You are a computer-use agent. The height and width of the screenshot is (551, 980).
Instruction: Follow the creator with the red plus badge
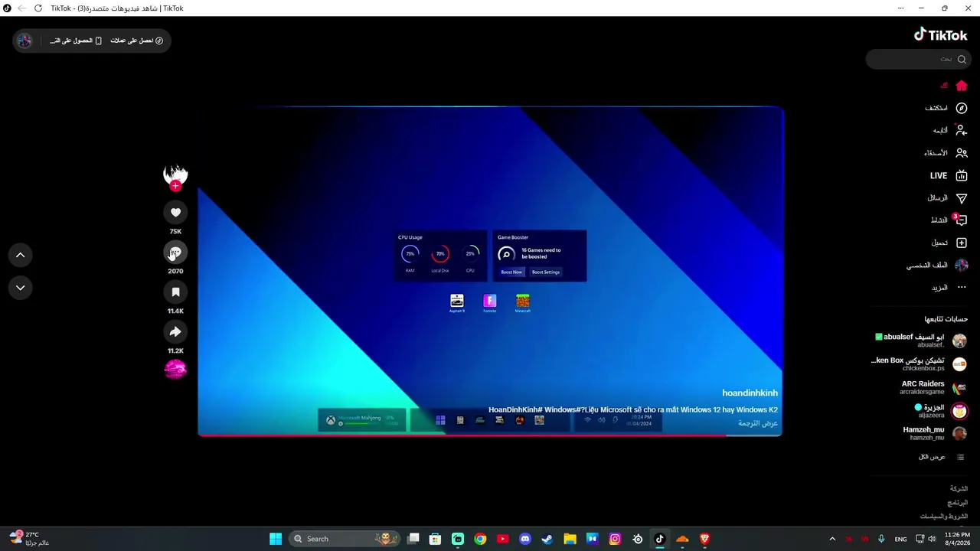(175, 186)
